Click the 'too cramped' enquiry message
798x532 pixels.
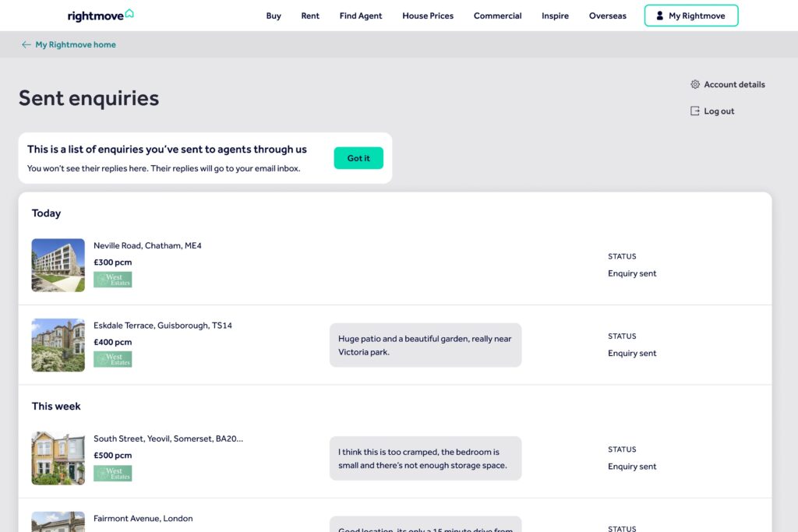point(425,458)
